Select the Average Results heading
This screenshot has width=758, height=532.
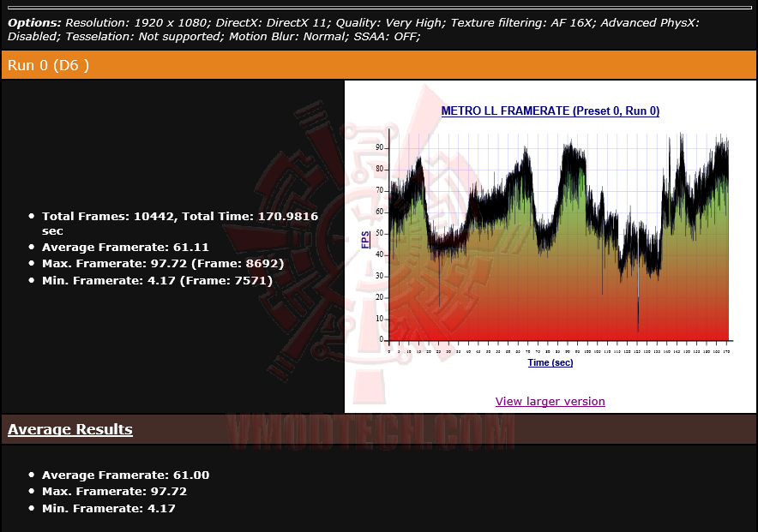70,429
